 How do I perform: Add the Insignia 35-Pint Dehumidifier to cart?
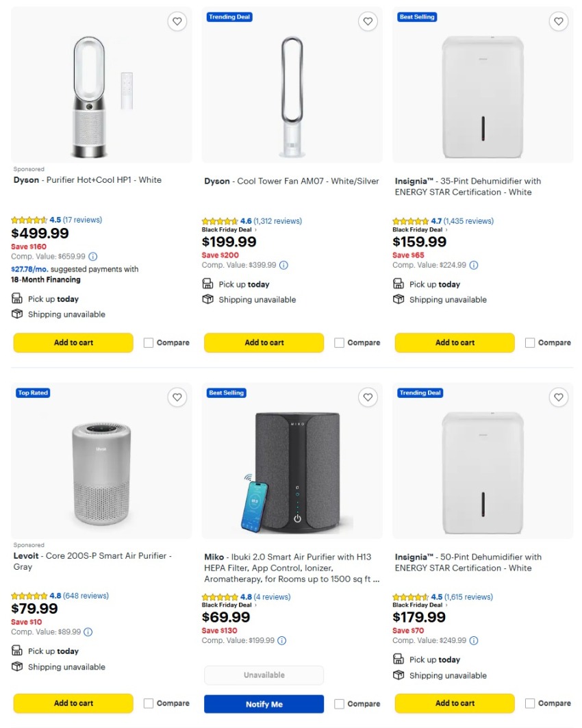454,342
